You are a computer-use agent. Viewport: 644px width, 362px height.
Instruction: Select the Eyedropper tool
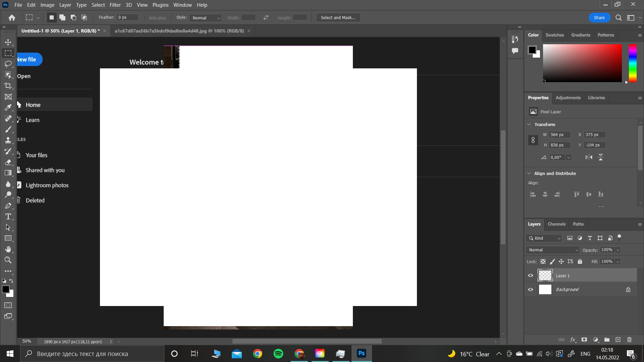(x=8, y=108)
